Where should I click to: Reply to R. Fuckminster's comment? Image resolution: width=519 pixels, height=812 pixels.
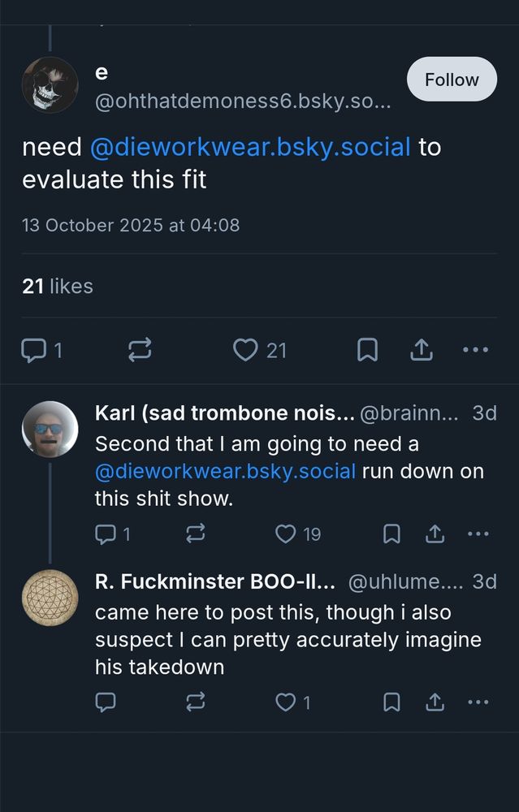click(106, 702)
